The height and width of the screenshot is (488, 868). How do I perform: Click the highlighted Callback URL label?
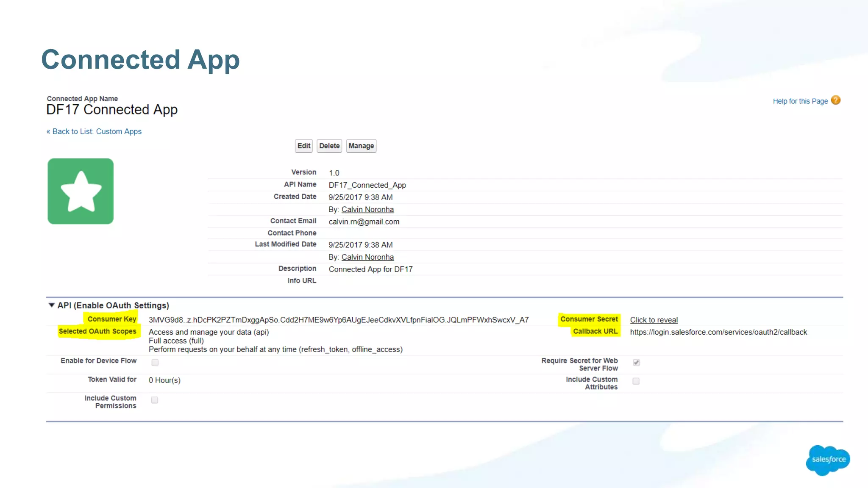point(595,331)
